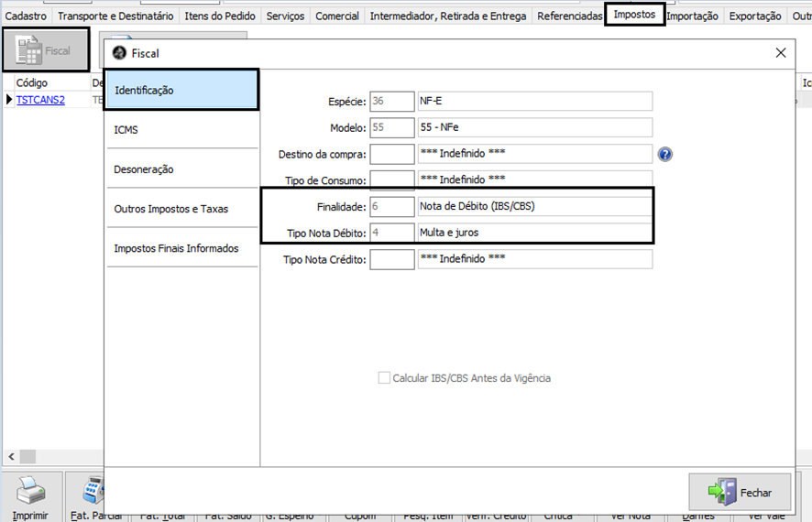Click the Código column header

tap(52, 82)
